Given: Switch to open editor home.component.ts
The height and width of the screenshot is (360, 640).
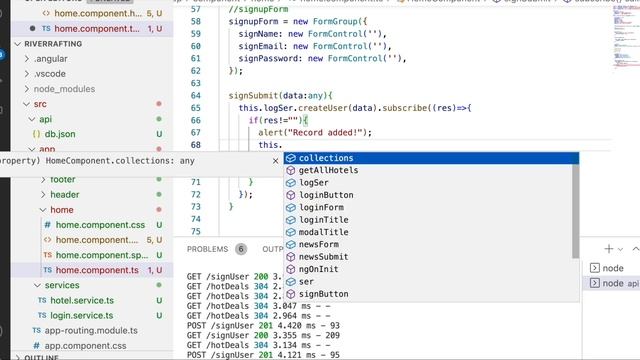Looking at the screenshot, I should pos(97,29).
